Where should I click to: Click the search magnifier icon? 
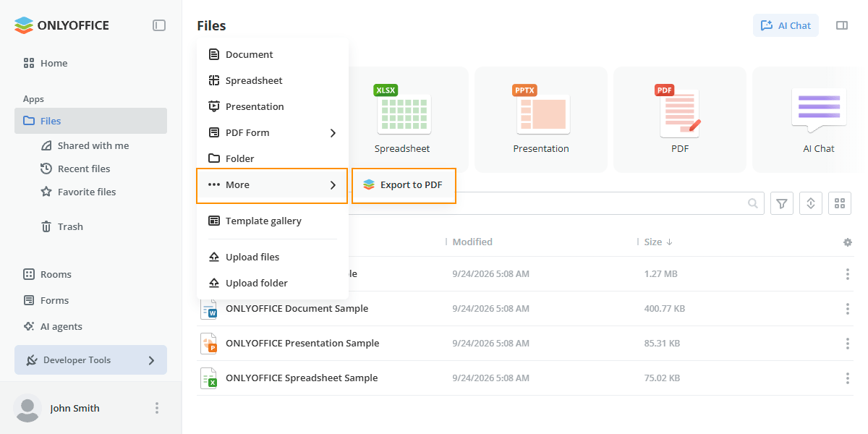point(754,204)
